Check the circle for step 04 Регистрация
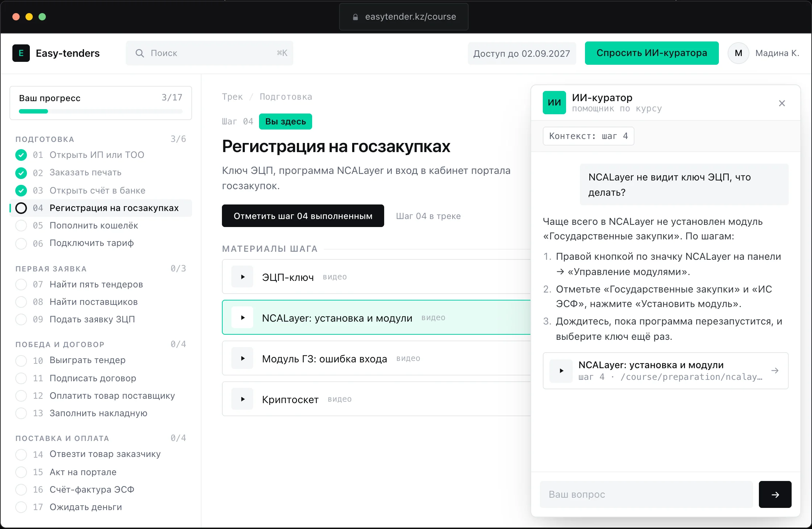812x529 pixels. [x=21, y=208]
